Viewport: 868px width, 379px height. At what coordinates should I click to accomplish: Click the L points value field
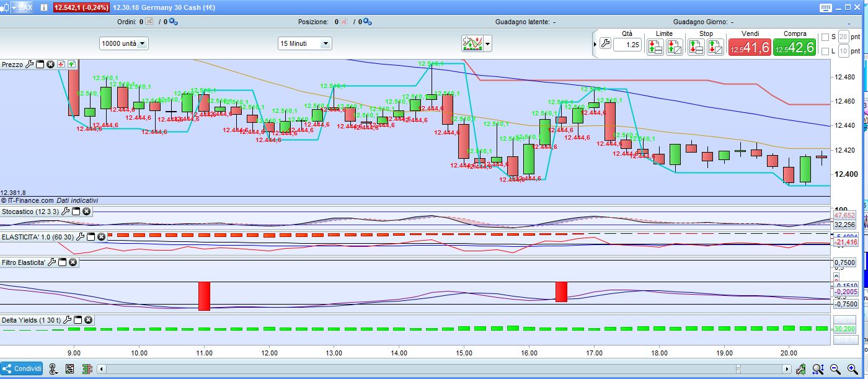click(x=843, y=51)
